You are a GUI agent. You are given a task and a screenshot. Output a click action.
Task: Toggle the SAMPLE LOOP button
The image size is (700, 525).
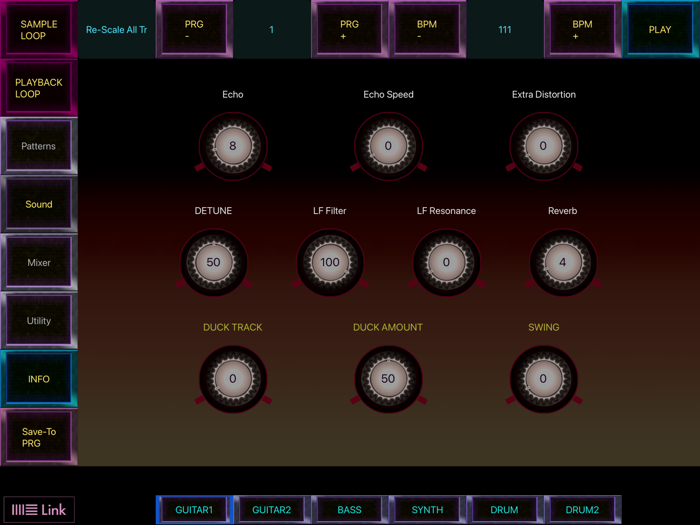coord(39,29)
